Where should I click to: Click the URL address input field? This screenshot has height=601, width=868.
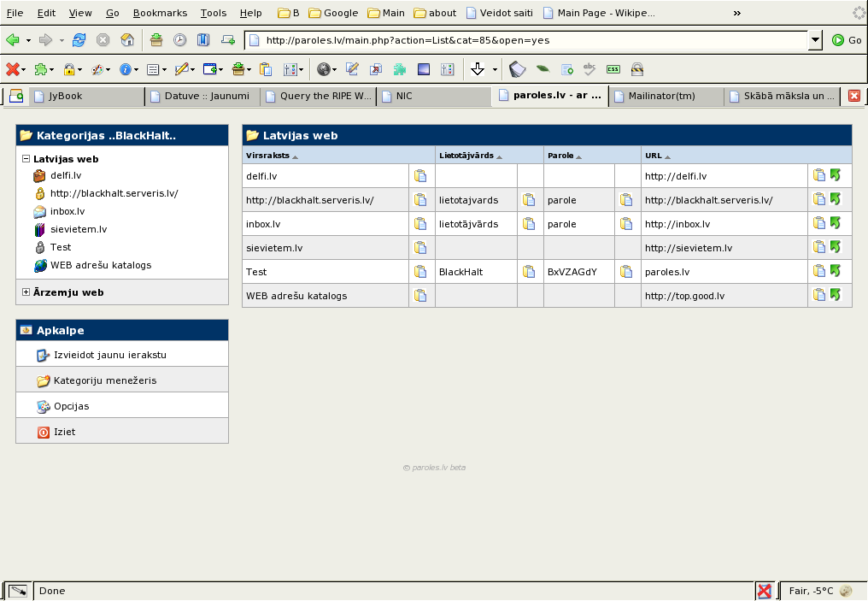point(530,40)
